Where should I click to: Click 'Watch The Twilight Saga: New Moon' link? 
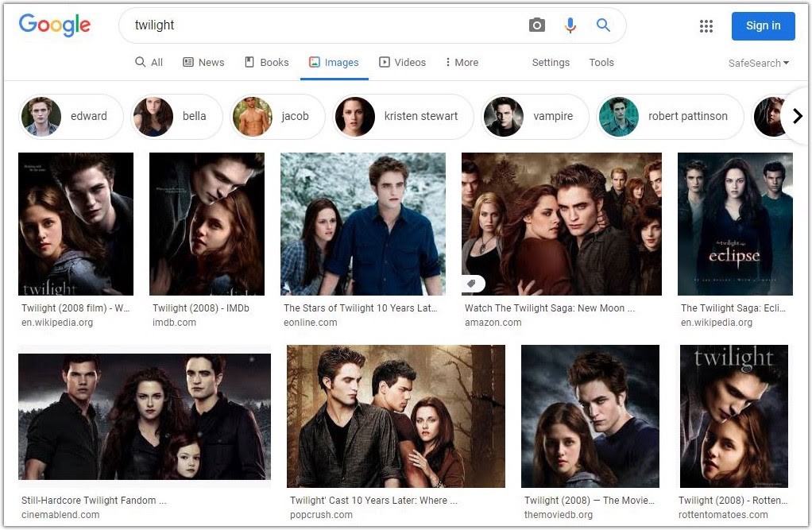pos(550,308)
